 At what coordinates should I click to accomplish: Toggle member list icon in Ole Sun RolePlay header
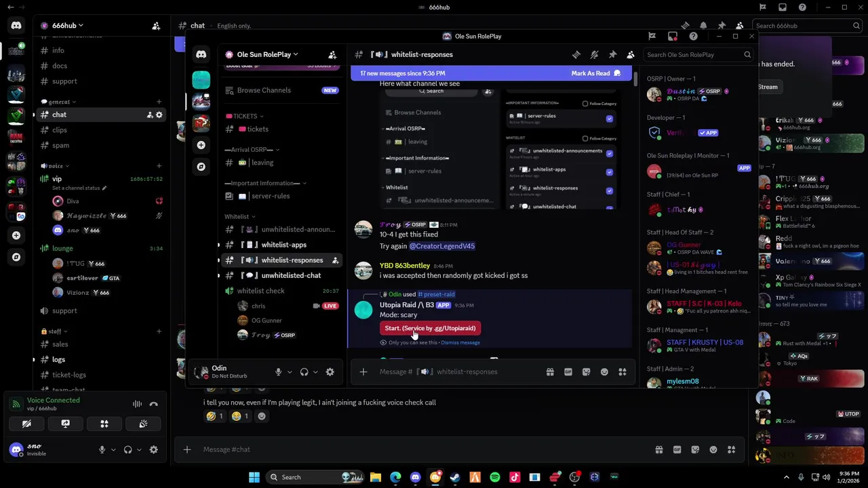point(631,54)
